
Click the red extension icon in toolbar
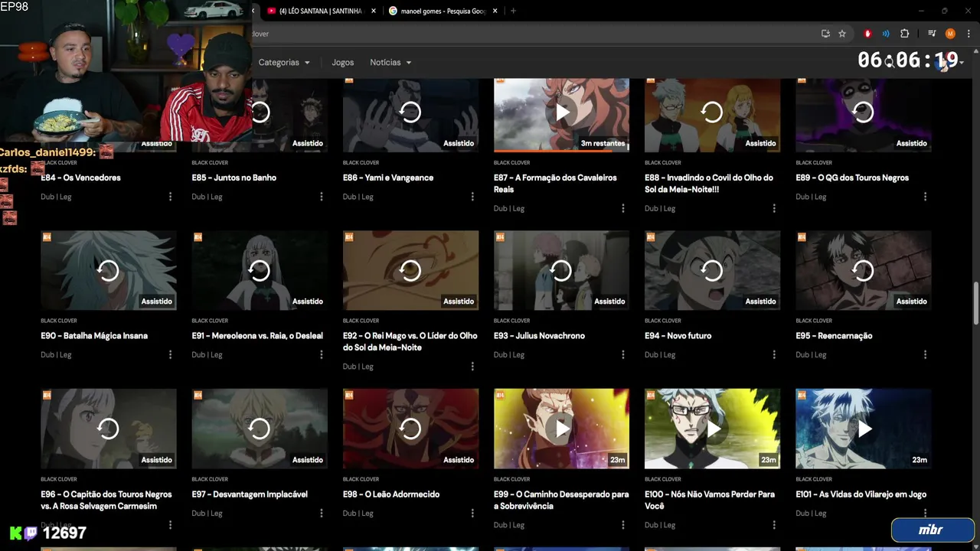pyautogui.click(x=867, y=34)
